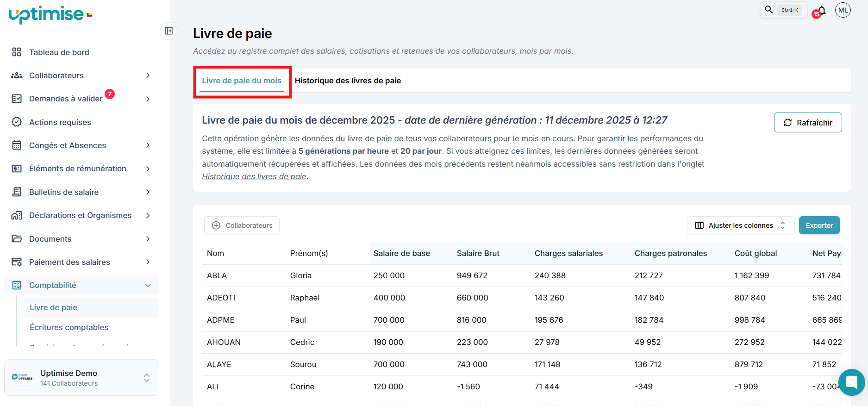The height and width of the screenshot is (406, 868).
Task: Expand the Documents menu chevron
Action: tap(148, 239)
